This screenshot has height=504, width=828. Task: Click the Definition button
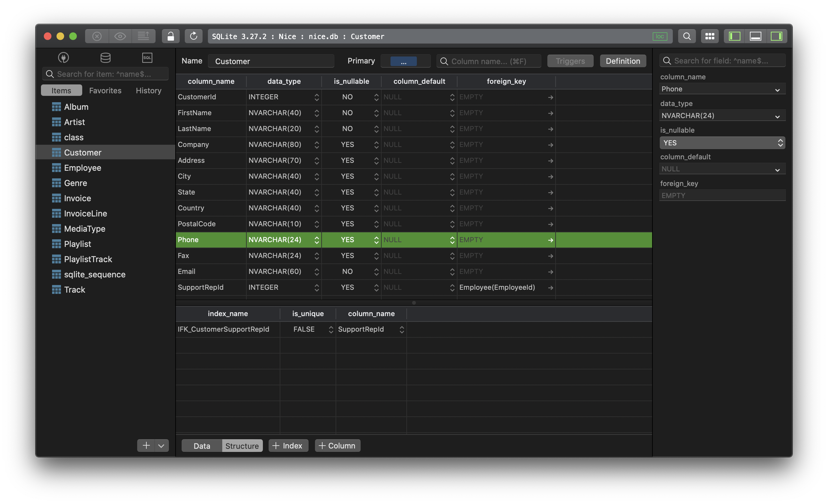(623, 60)
